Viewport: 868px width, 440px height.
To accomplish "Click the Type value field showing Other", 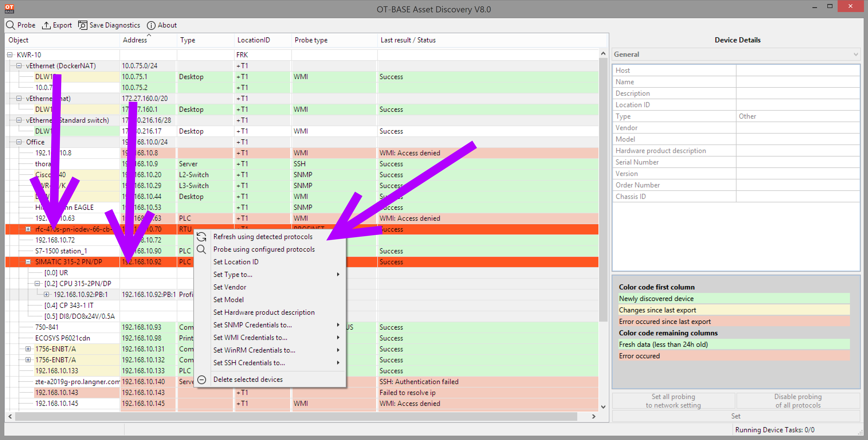I will click(798, 116).
